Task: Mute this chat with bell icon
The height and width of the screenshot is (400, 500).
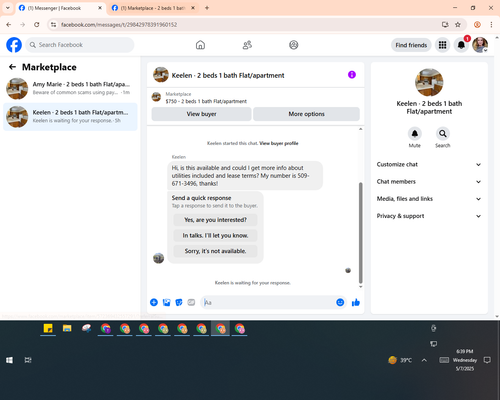Action: (415, 134)
